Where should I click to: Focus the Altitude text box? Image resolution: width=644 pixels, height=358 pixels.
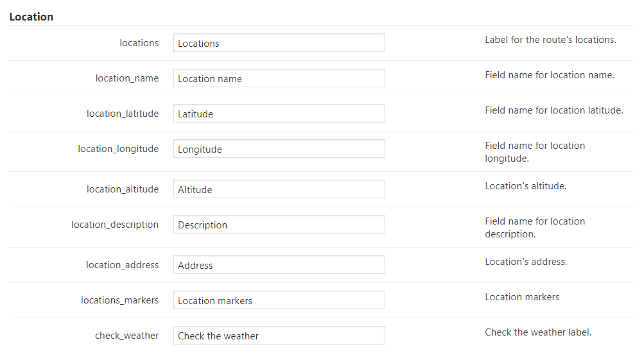(x=279, y=189)
